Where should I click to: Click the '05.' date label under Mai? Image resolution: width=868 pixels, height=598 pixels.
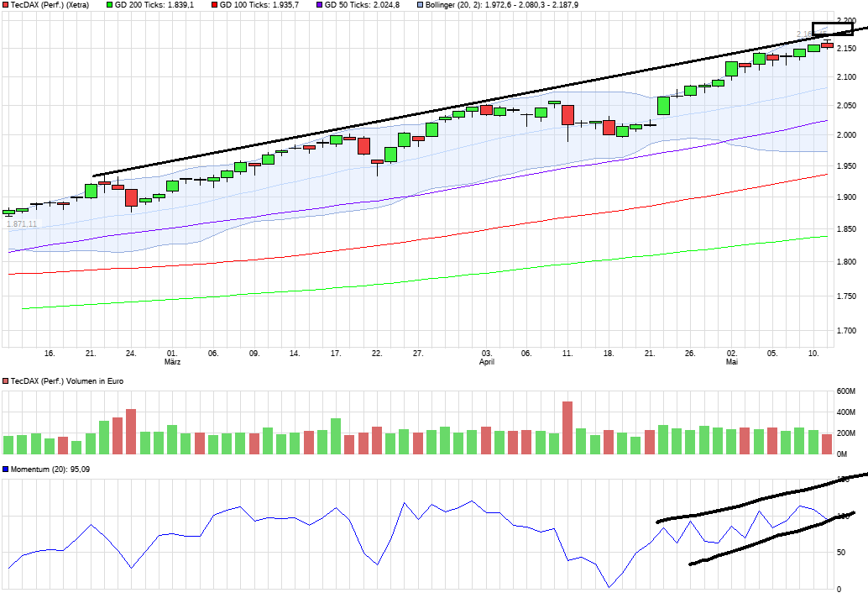772,354
